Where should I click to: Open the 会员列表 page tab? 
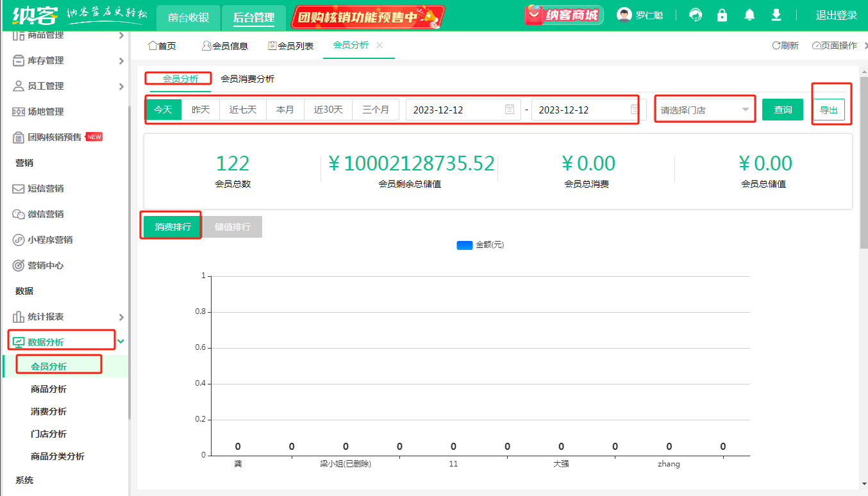click(x=290, y=45)
